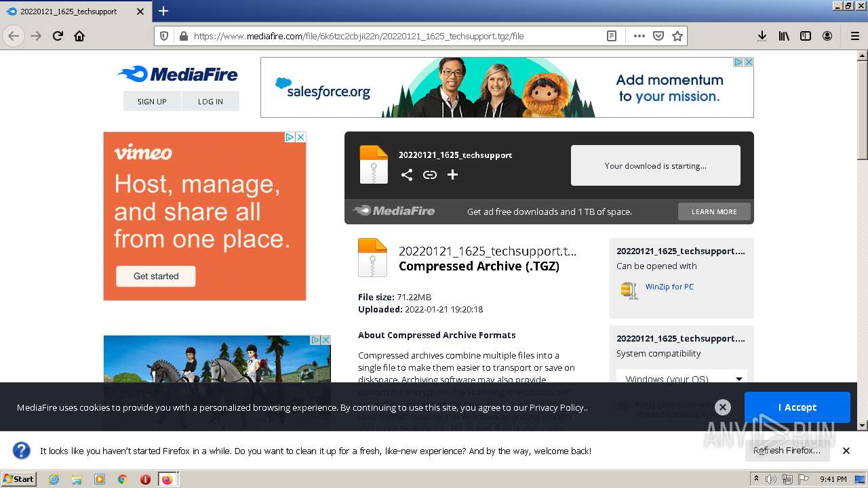
Task: Click the Refresh Firefox button
Action: point(787,451)
